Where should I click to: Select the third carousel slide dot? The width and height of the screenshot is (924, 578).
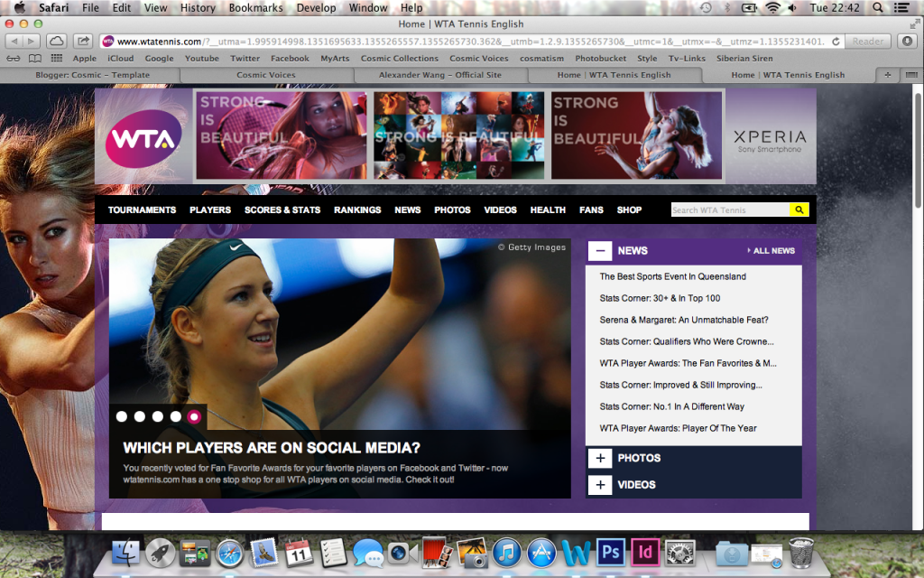tap(158, 416)
